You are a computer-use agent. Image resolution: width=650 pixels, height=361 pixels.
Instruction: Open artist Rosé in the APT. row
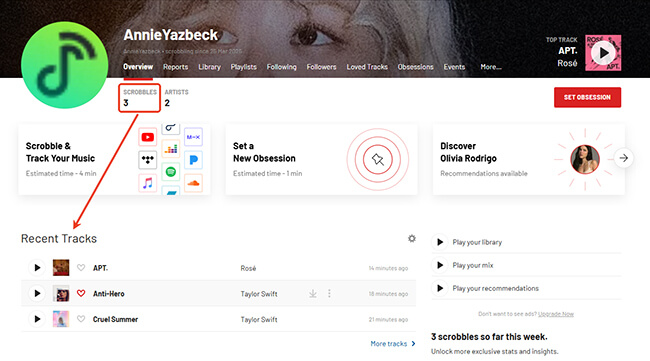point(248,268)
